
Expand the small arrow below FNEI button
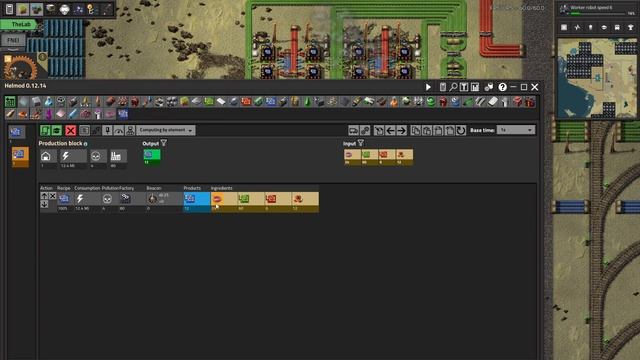click(x=13, y=49)
